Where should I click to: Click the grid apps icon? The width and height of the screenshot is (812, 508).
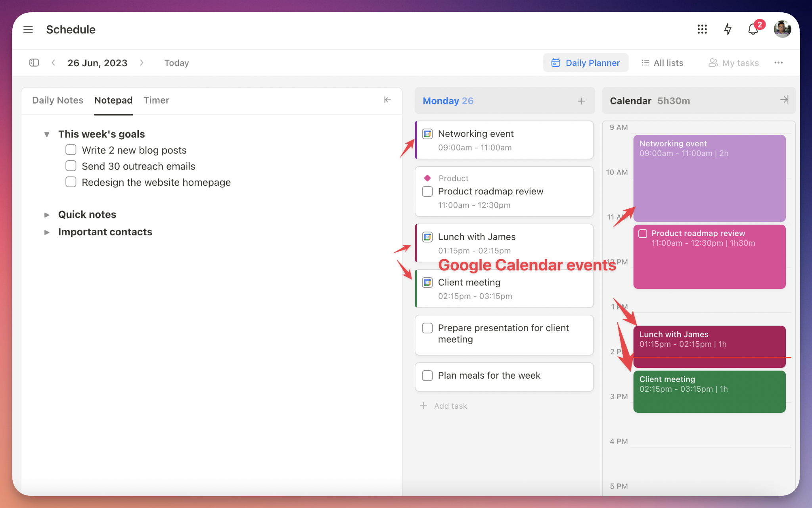point(701,29)
